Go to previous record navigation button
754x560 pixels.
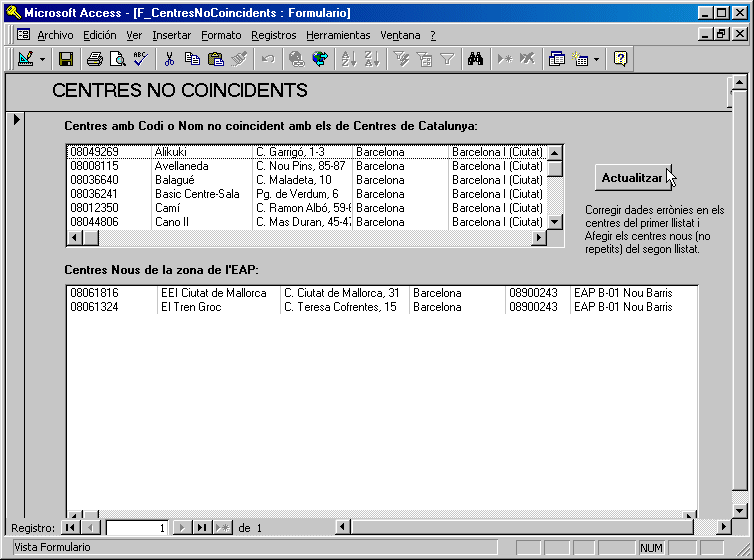[x=90, y=528]
